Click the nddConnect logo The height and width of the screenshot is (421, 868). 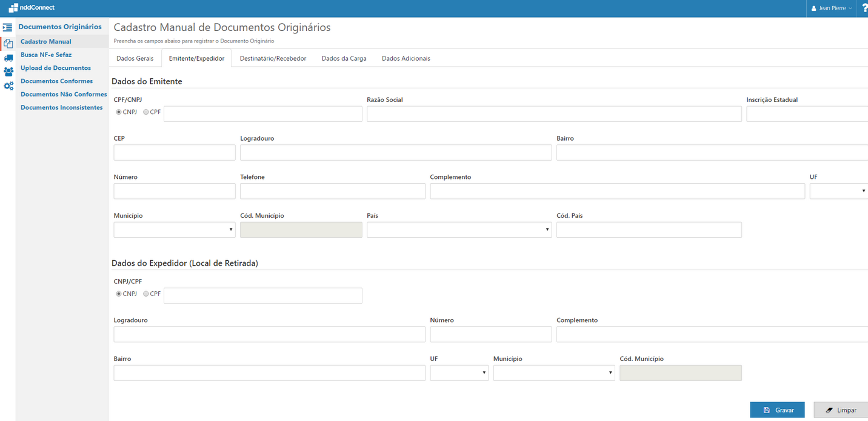coord(32,8)
